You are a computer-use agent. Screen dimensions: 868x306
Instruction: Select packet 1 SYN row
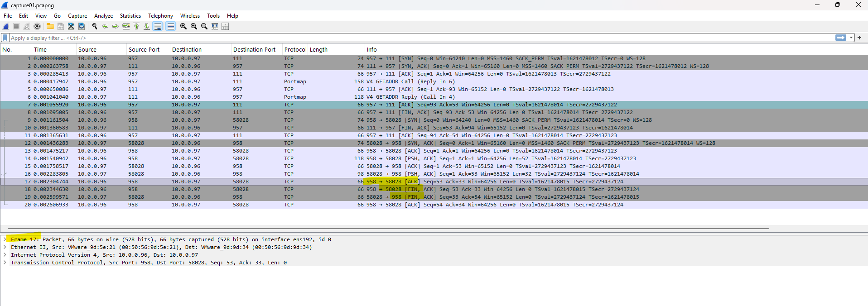434,58
